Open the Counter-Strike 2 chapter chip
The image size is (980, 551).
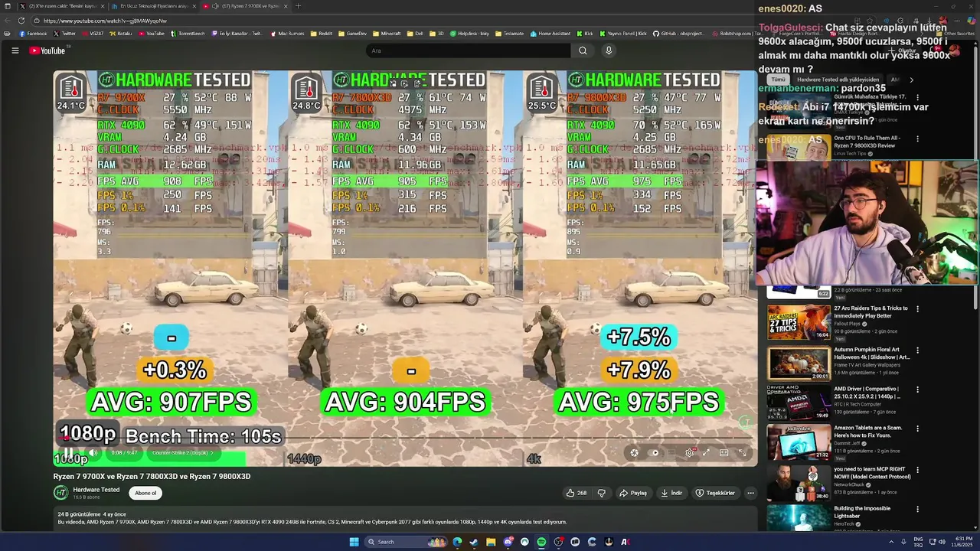(184, 452)
